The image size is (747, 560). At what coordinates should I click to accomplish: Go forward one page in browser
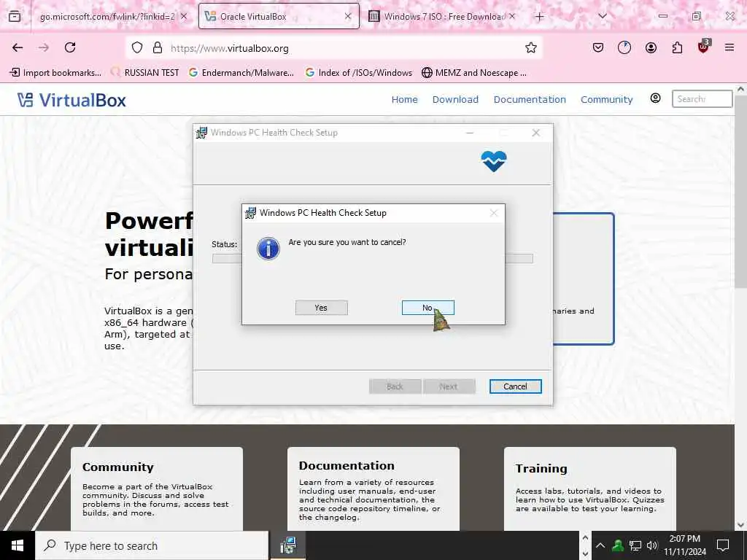(44, 47)
